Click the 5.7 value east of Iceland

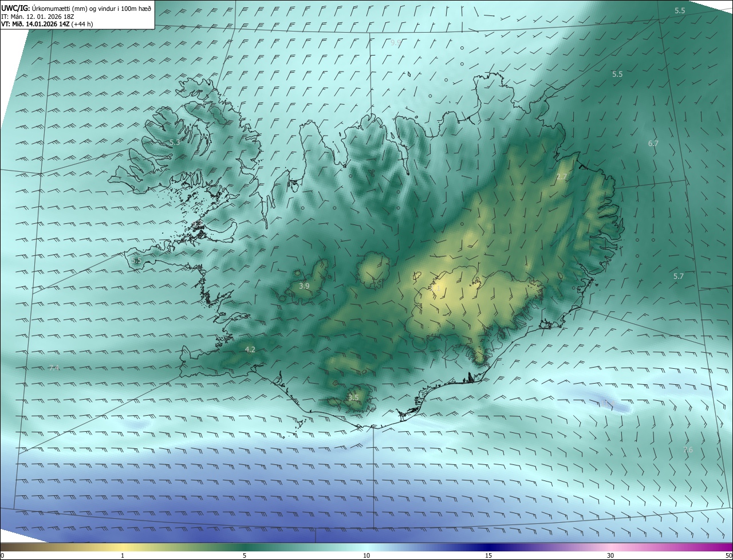pyautogui.click(x=679, y=277)
